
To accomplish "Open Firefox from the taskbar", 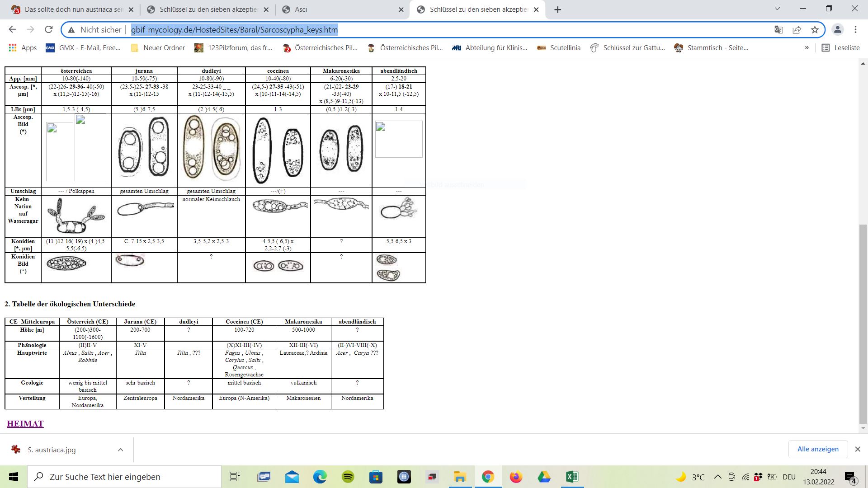I will pos(516,477).
